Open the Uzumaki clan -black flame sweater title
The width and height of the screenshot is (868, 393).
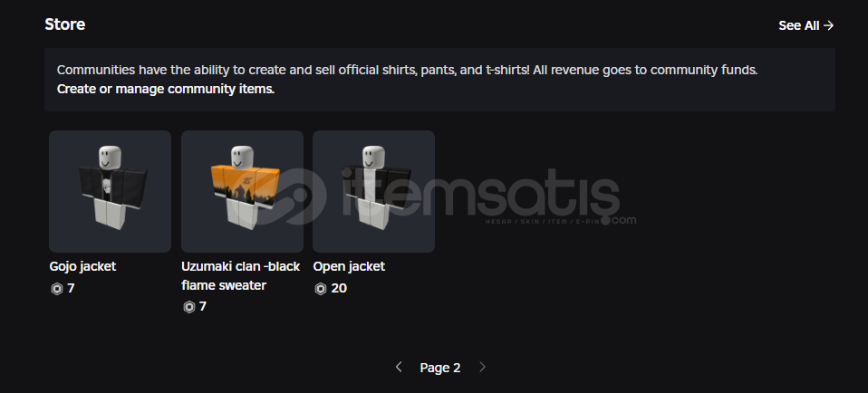point(240,275)
